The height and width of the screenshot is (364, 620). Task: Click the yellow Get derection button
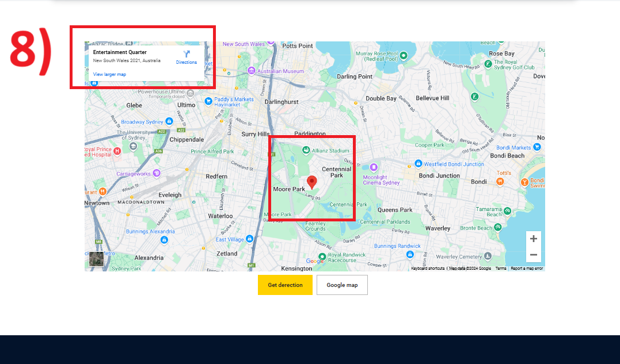(x=285, y=285)
